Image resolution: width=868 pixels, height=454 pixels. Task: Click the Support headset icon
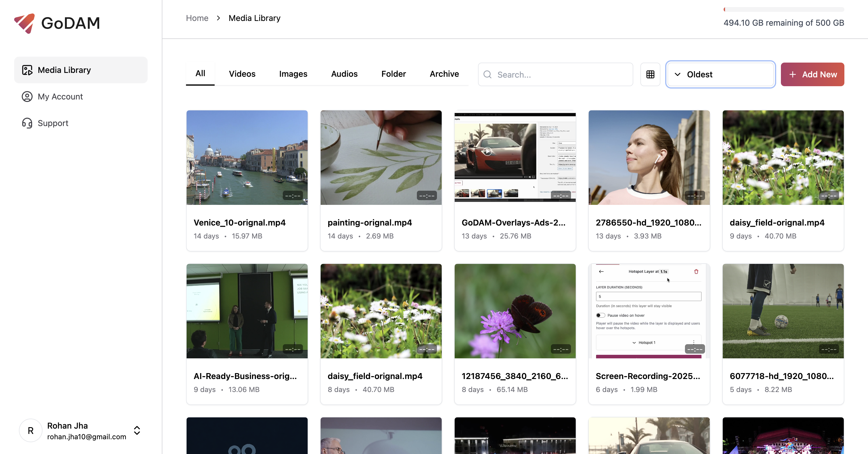coord(27,123)
